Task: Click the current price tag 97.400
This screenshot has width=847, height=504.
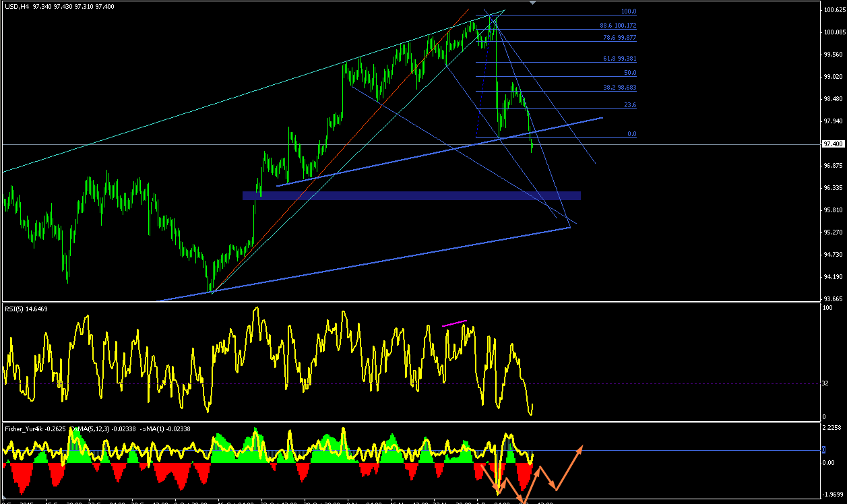Action: 833,144
